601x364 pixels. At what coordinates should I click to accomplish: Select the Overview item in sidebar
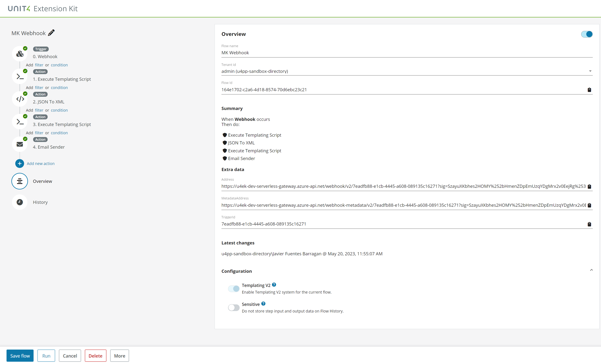pyautogui.click(x=42, y=181)
